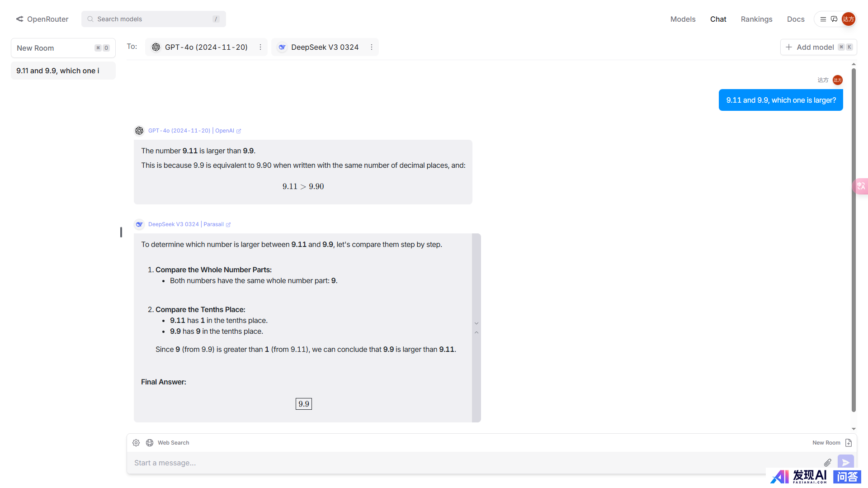The height and width of the screenshot is (488, 868).
Task: Click the paperclip attachment icon
Action: coord(827,462)
